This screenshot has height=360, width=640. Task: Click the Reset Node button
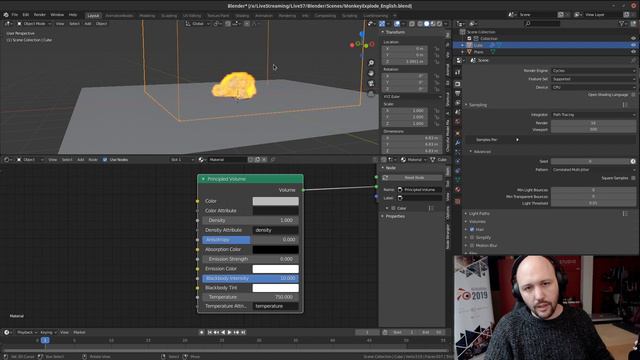pyautogui.click(x=412, y=178)
